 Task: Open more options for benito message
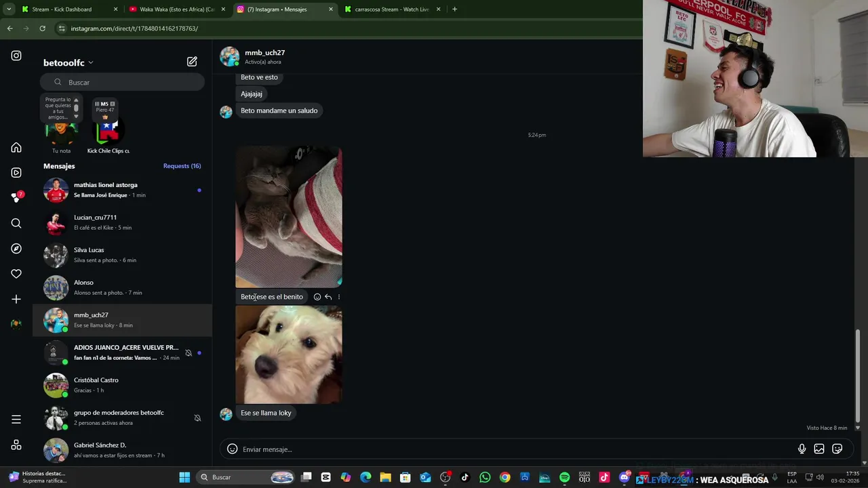[x=339, y=297]
